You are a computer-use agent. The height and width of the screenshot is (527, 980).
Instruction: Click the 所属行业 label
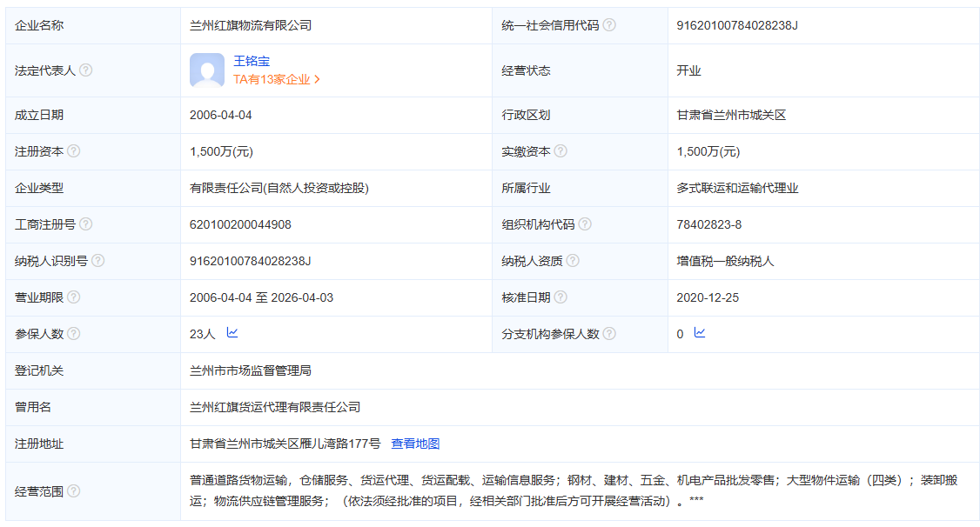[527, 188]
